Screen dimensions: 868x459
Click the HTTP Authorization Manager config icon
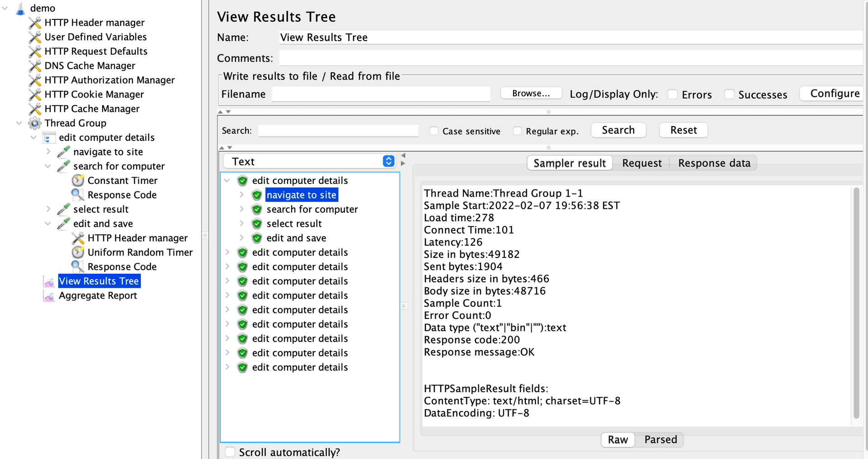(35, 80)
